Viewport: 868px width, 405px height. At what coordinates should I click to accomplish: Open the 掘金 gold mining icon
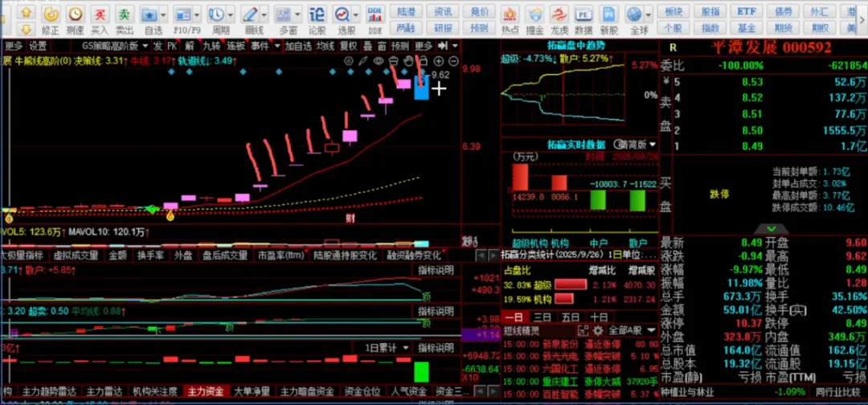(534, 14)
